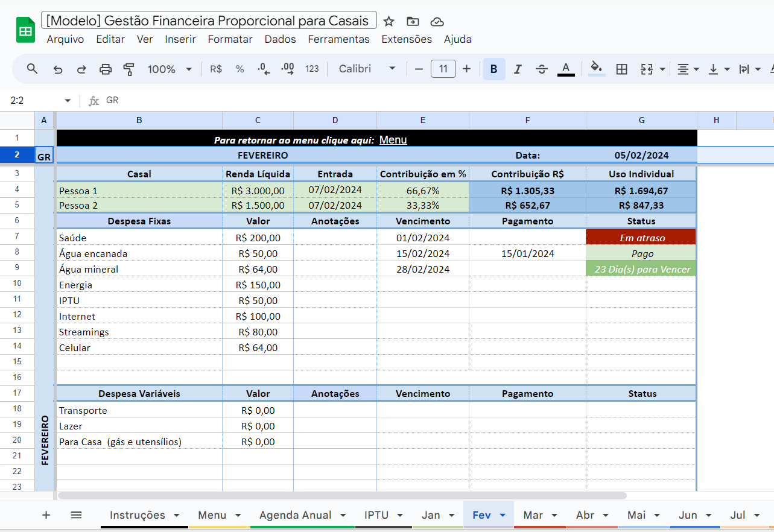Activate the paint format tool
The width and height of the screenshot is (774, 532).
pyautogui.click(x=128, y=69)
